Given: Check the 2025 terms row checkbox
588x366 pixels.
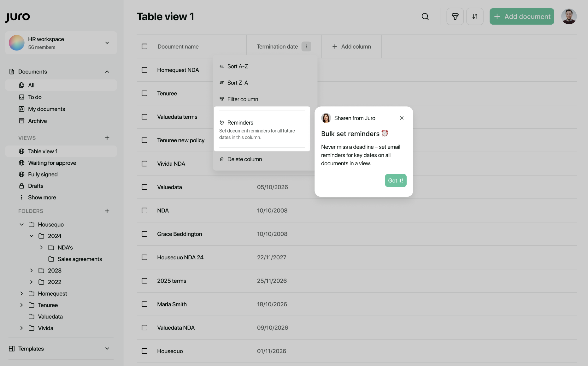Looking at the screenshot, I should click(x=144, y=281).
